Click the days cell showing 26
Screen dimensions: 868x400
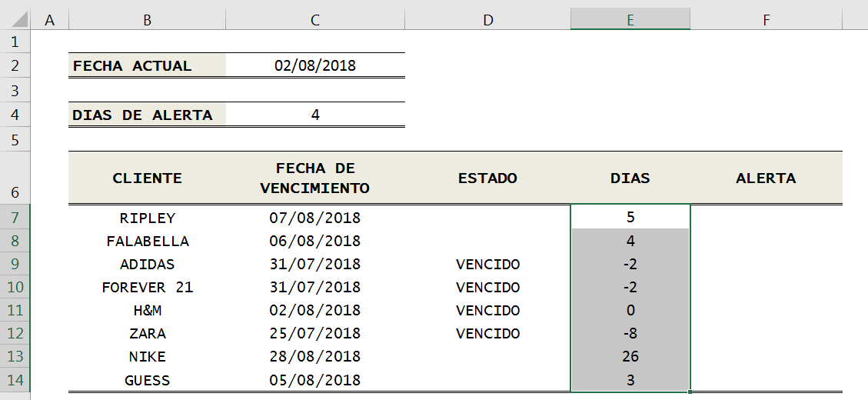(630, 357)
